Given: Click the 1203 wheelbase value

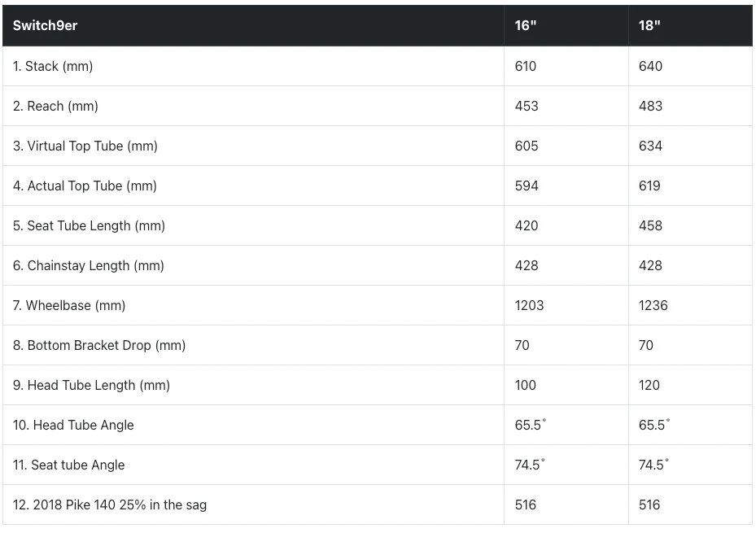Looking at the screenshot, I should pyautogui.click(x=529, y=305).
